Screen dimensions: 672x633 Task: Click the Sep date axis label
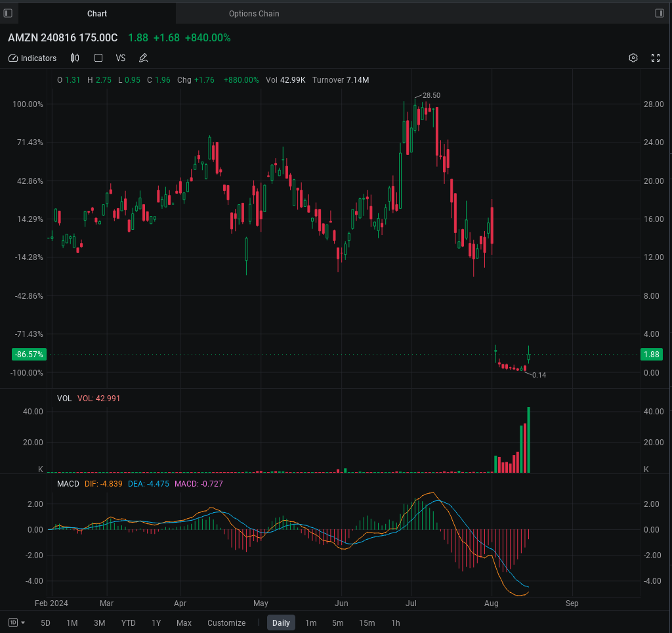pos(572,603)
